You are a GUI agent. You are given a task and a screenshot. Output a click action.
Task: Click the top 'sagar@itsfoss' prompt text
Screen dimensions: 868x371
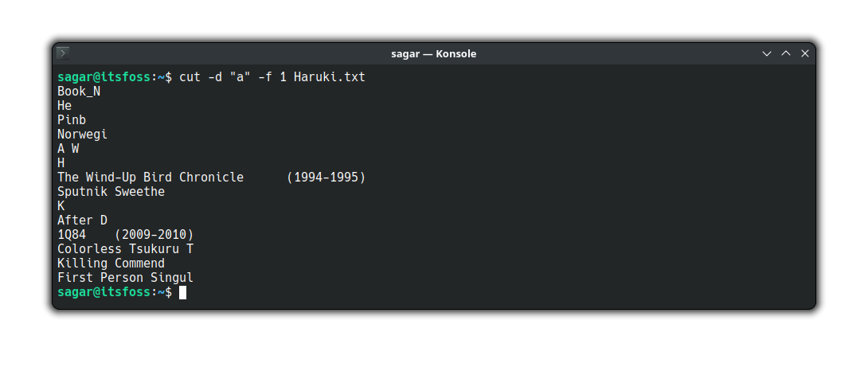point(104,77)
